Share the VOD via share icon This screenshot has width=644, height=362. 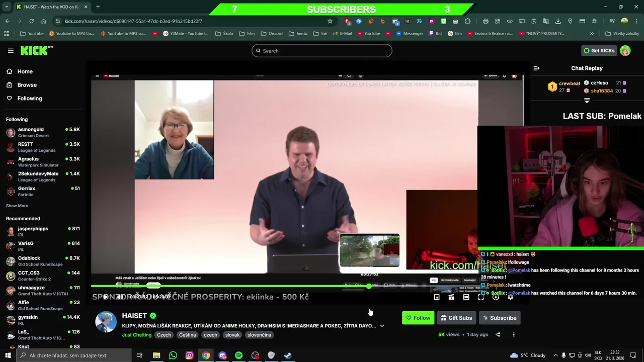coord(498,334)
